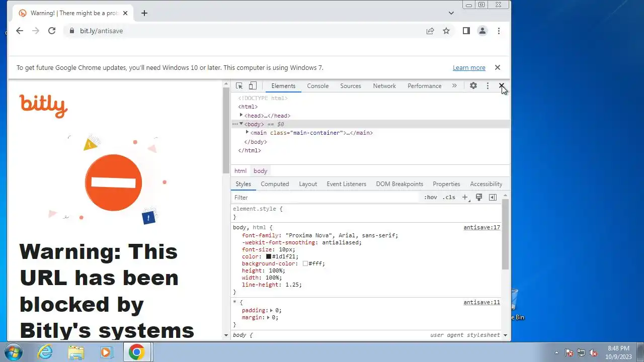Image resolution: width=644 pixels, height=362 pixels.
Task: Click the bitly logo
Action: [x=43, y=106]
